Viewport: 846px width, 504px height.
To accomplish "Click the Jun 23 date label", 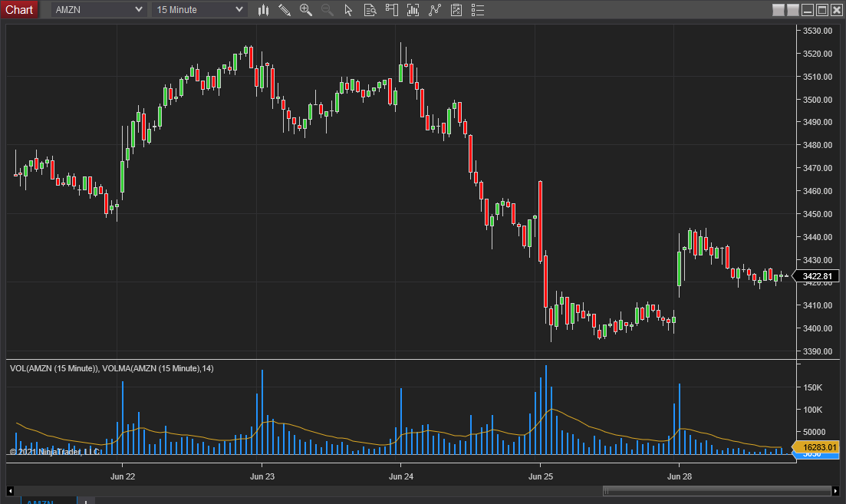I will pyautogui.click(x=262, y=476).
